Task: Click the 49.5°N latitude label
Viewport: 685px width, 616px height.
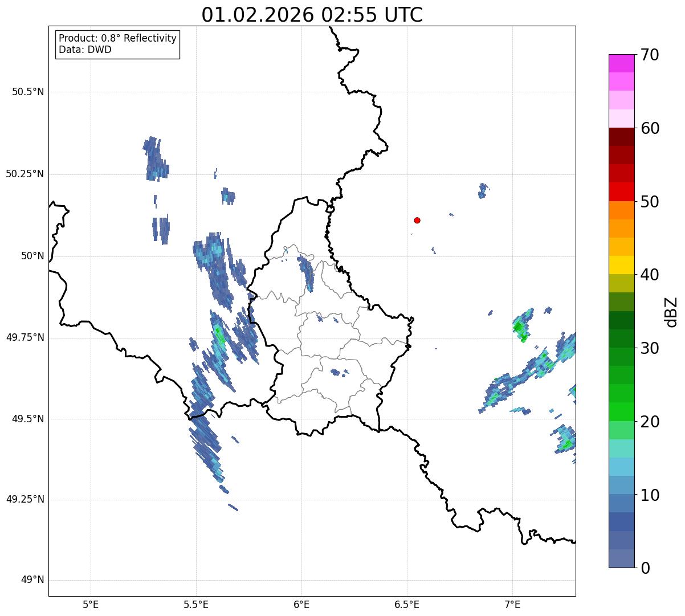Action: [x=28, y=419]
